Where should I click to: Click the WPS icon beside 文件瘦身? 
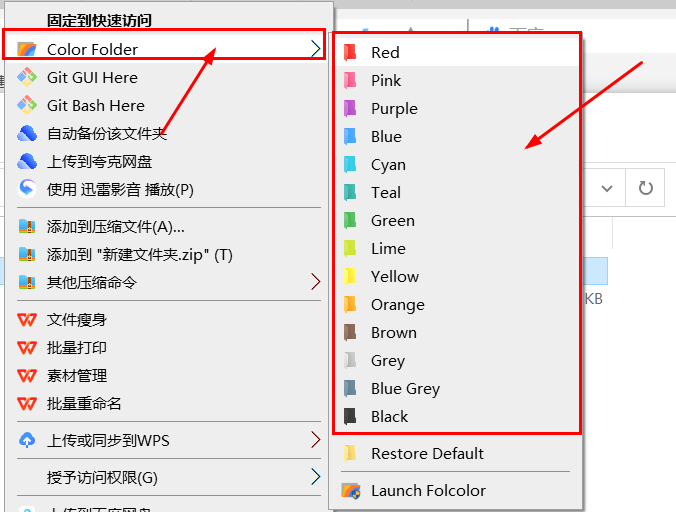click(x=27, y=320)
